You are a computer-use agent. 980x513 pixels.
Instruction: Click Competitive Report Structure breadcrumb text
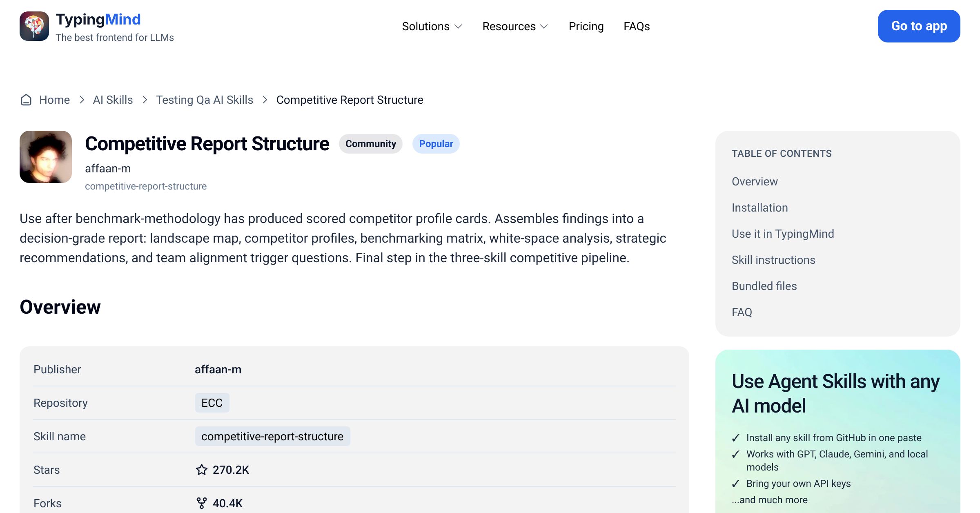[350, 100]
